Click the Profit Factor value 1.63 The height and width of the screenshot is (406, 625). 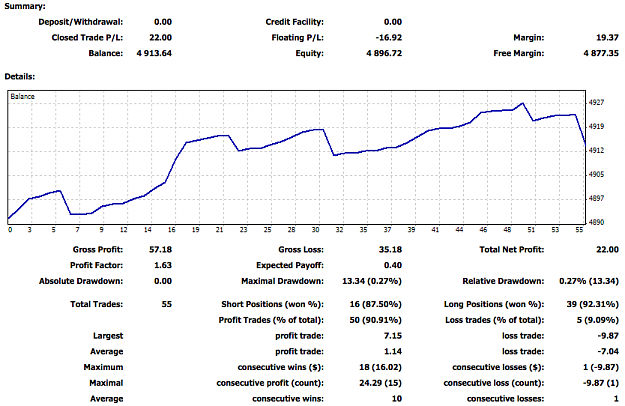point(163,265)
